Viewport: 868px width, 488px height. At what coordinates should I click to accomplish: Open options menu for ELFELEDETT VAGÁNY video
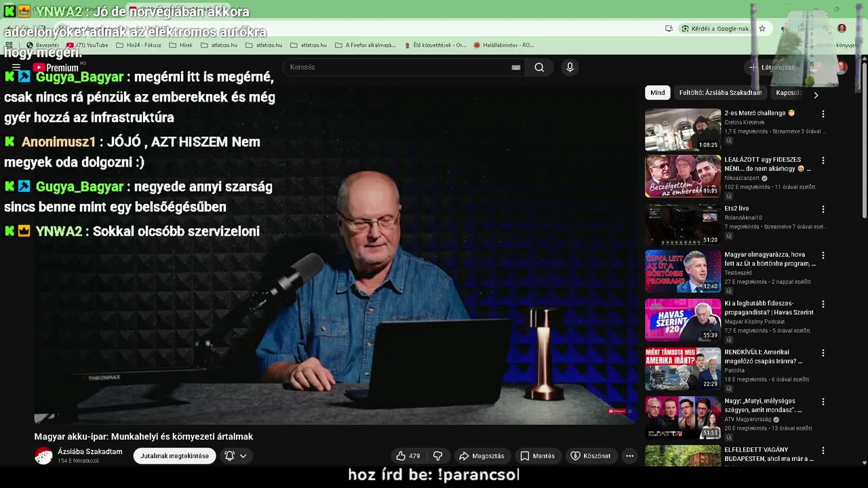823,451
